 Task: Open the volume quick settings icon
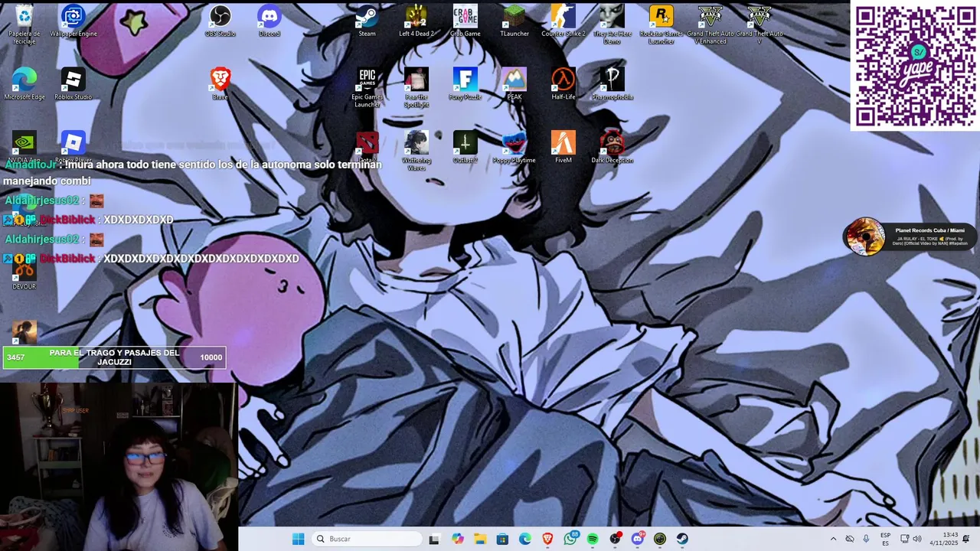pos(917,539)
